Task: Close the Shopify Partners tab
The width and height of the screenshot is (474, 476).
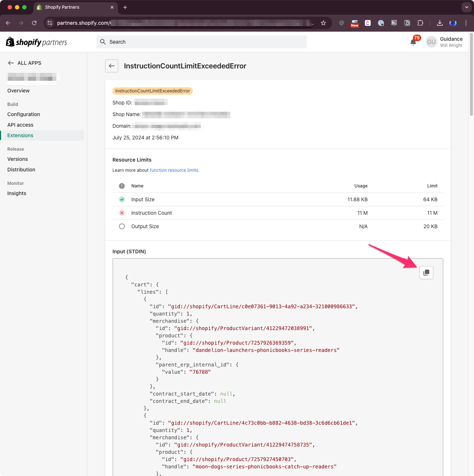Action: [112, 7]
